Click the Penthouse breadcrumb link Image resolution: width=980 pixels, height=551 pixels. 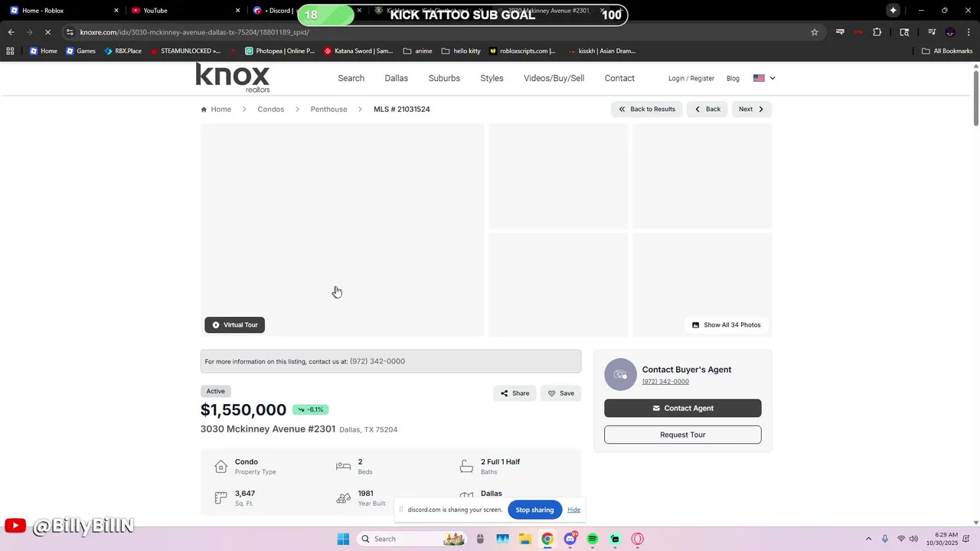click(x=328, y=109)
